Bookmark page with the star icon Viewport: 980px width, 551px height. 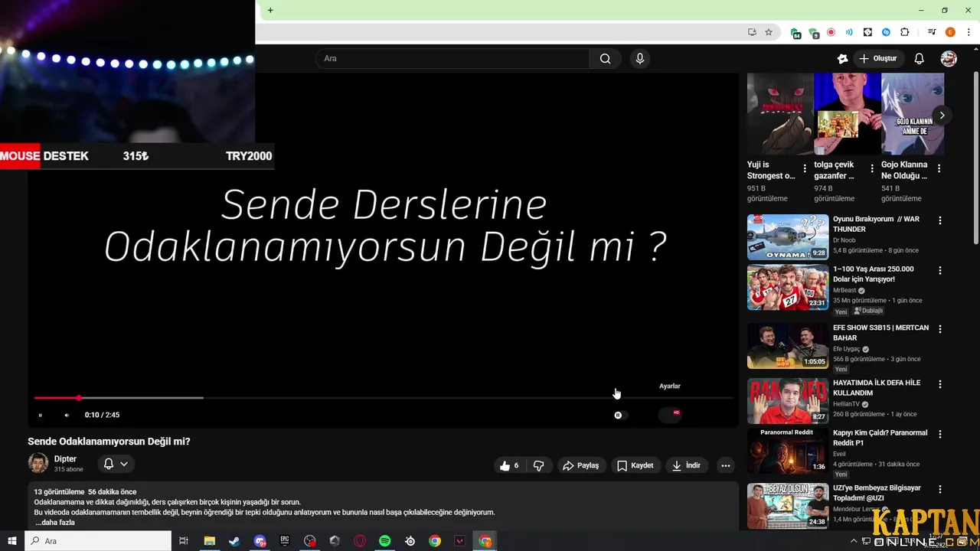click(x=769, y=32)
